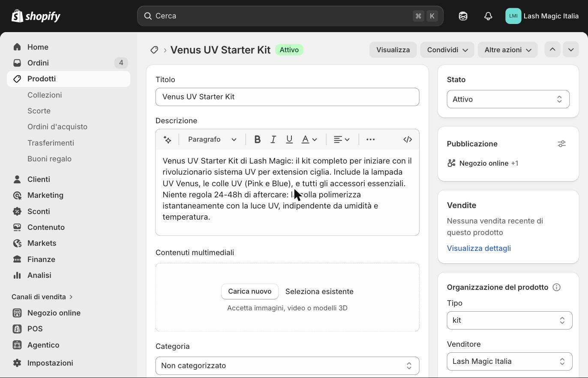This screenshot has width=588, height=378.
Task: Click the Visualizza button
Action: pos(393,50)
